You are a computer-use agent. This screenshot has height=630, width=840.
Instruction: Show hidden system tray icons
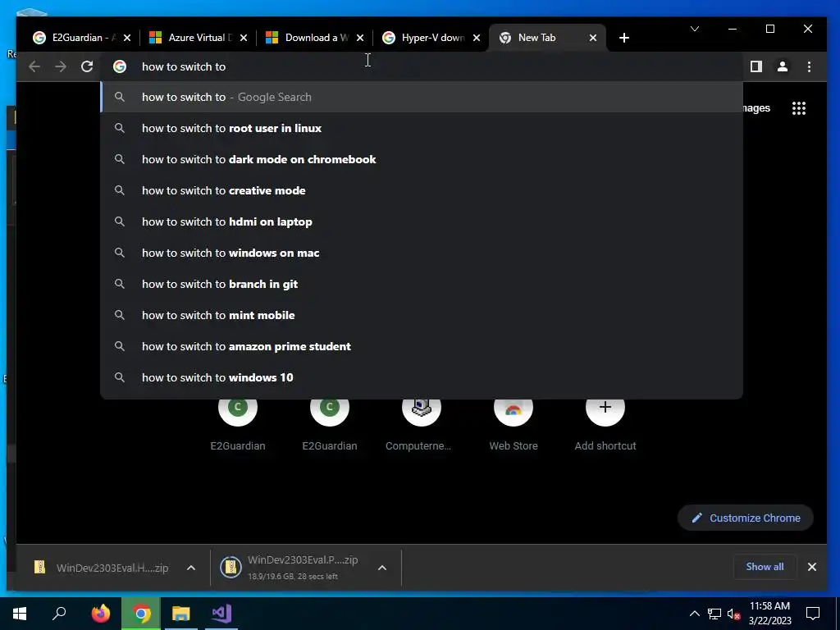click(694, 614)
